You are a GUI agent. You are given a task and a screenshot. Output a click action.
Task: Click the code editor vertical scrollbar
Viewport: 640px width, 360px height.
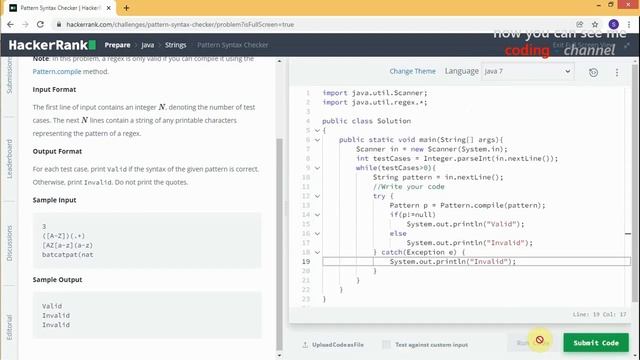pyautogui.click(x=634, y=184)
